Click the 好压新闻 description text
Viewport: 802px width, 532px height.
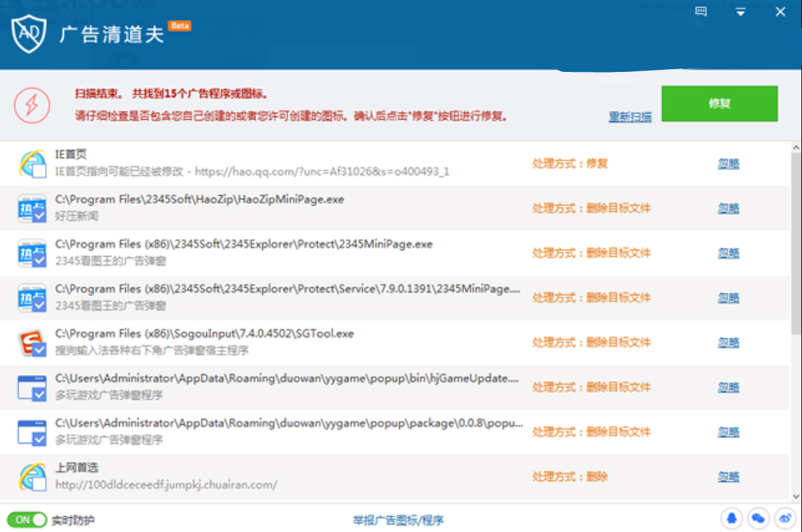pyautogui.click(x=76, y=216)
